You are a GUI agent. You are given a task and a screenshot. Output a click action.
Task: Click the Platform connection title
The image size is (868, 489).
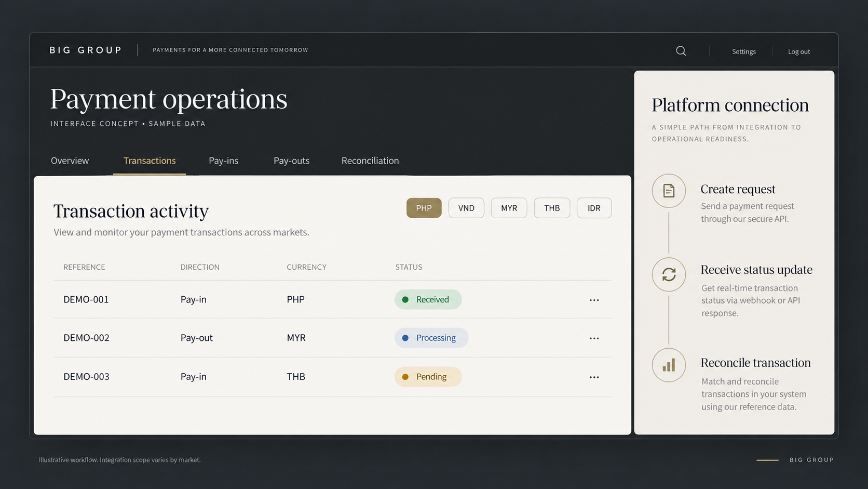point(730,105)
